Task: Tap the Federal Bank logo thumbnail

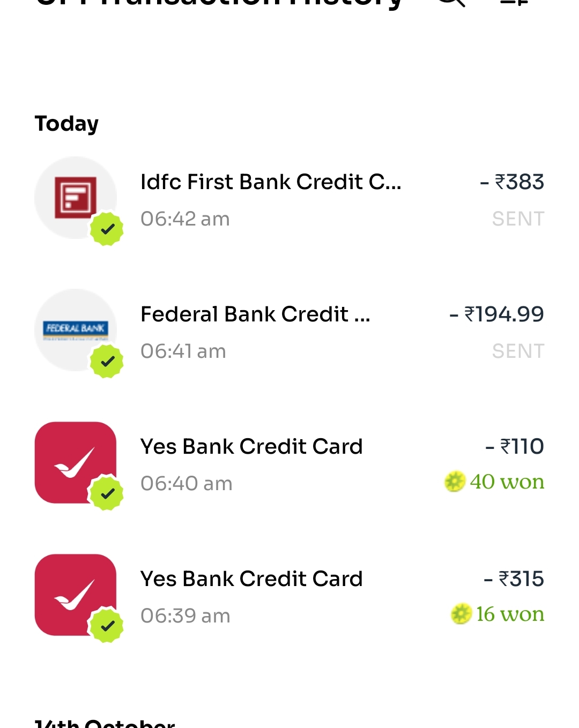Action: pyautogui.click(x=75, y=329)
